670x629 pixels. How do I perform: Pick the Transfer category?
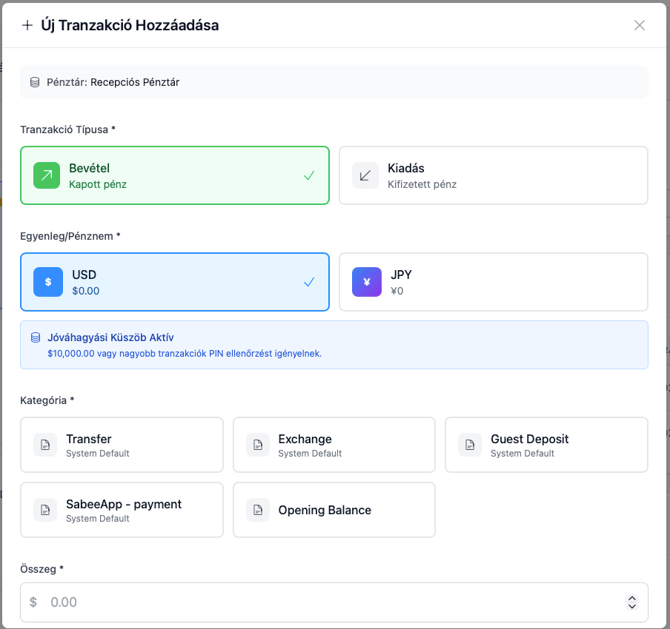[x=122, y=445]
